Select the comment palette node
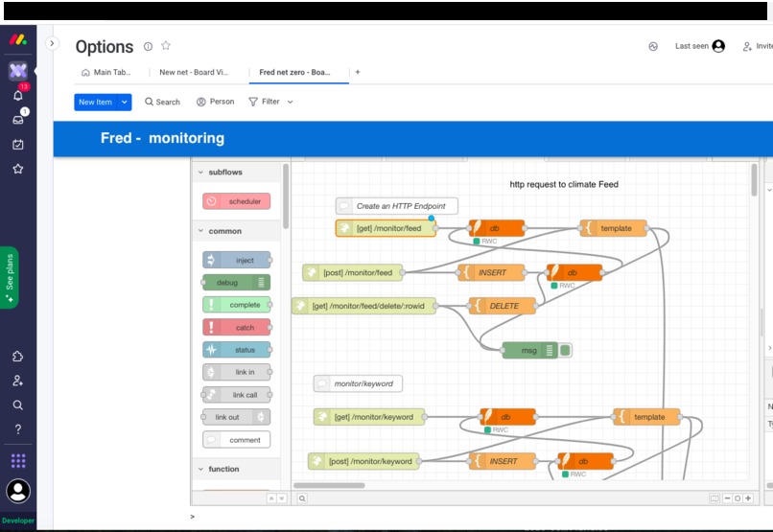Image resolution: width=773 pixels, height=532 pixels. pos(236,440)
